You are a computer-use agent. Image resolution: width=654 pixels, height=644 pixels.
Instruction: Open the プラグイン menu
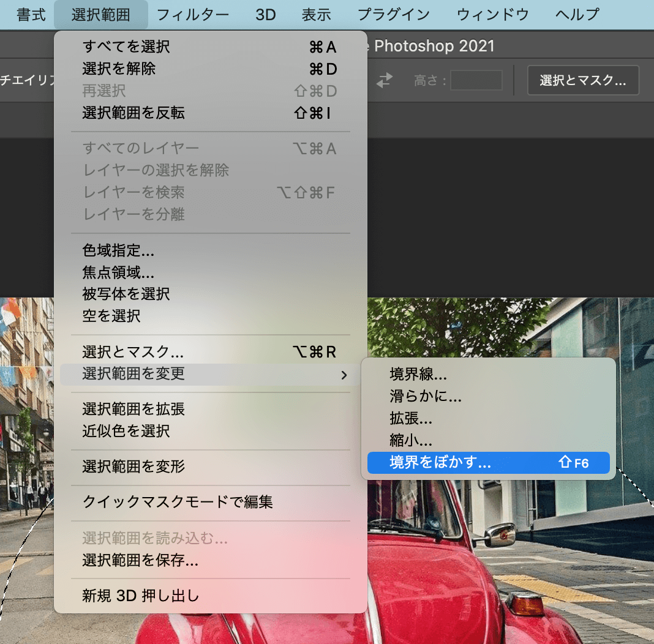[x=394, y=15]
